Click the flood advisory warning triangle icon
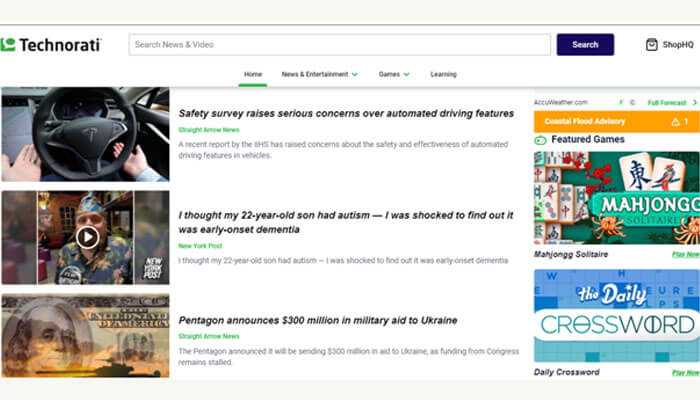Screen dimensions: 700x400 click(674, 121)
